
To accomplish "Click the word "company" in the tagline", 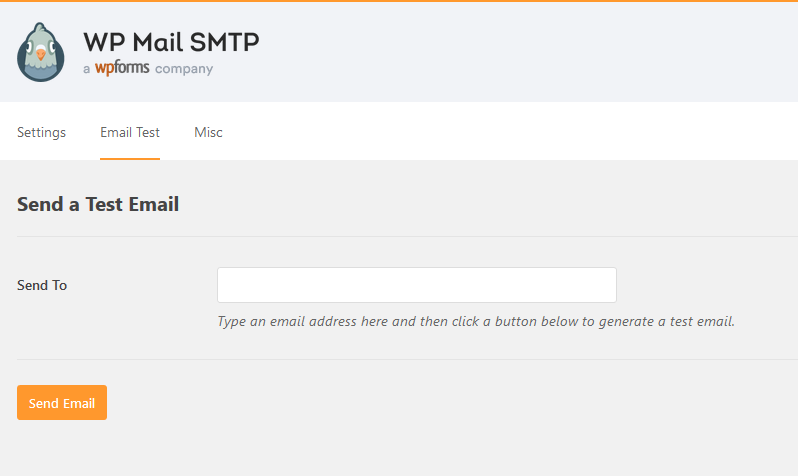I will (x=184, y=69).
